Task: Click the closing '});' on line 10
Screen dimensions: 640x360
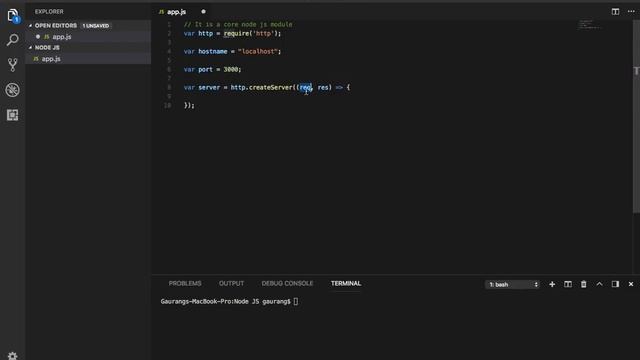Action: pos(189,105)
